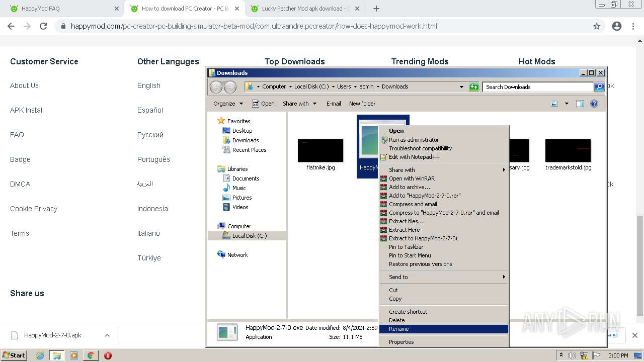Click E-mail in the Explorer toolbar
Image resolution: width=644 pixels, height=362 pixels.
click(x=334, y=104)
